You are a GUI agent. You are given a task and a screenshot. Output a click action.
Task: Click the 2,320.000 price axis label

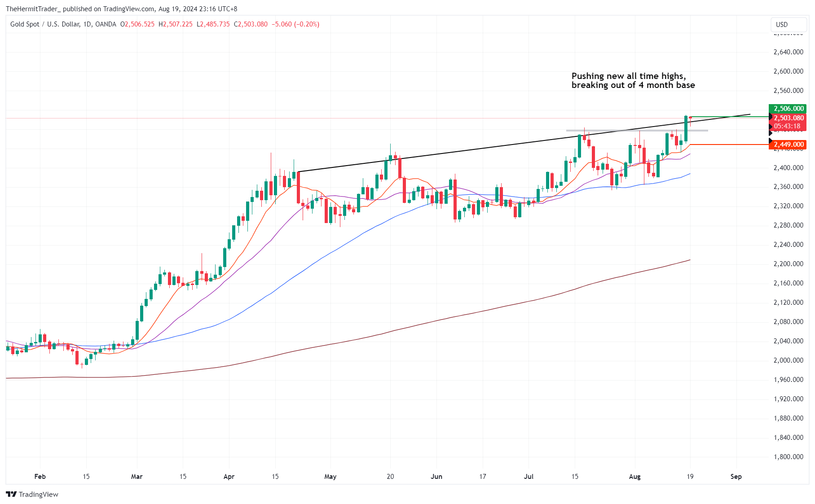(x=789, y=206)
